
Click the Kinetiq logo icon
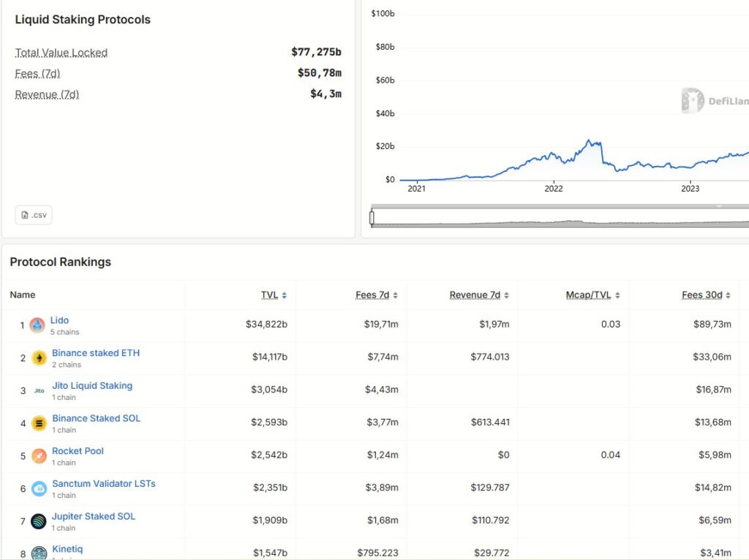tap(39, 553)
